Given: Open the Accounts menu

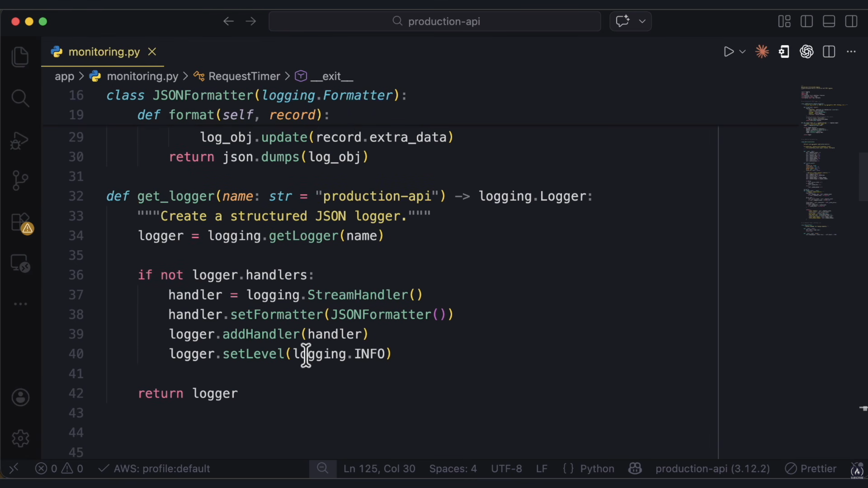Looking at the screenshot, I should tap(20, 397).
